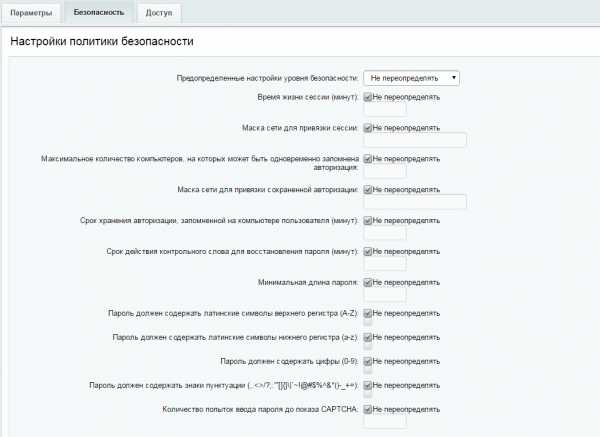Toggle override for password digits (0-9)

(369, 361)
